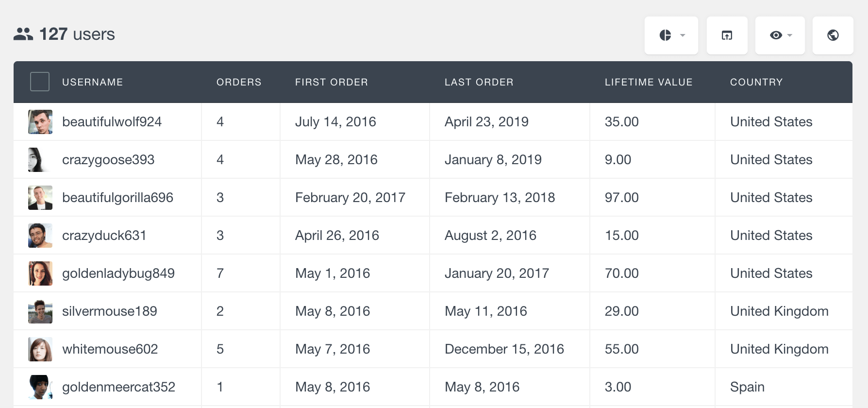Screen dimensions: 868x408
Task: Sort by the ORDERS column header
Action: 239,82
